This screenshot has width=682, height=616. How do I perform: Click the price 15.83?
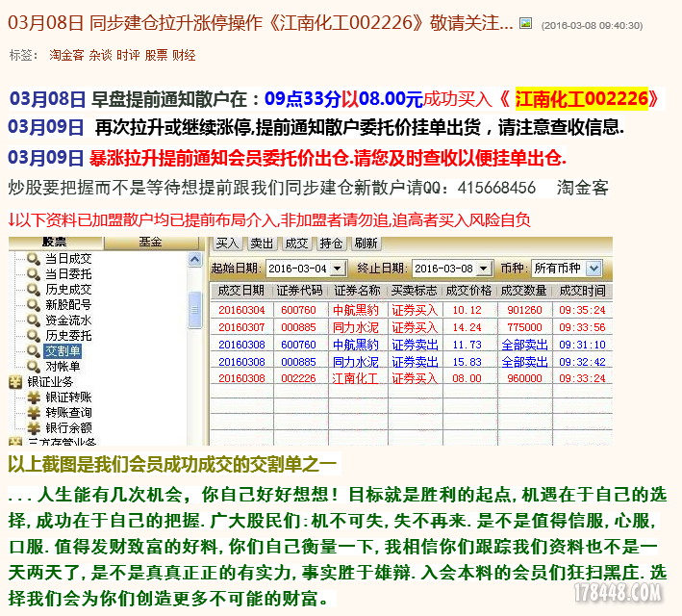(x=467, y=362)
